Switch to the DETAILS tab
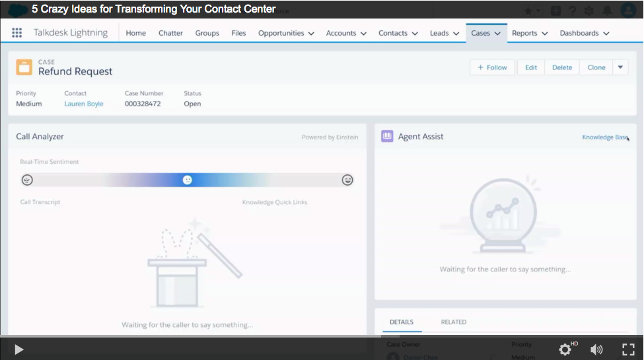644x360 pixels. [402, 322]
